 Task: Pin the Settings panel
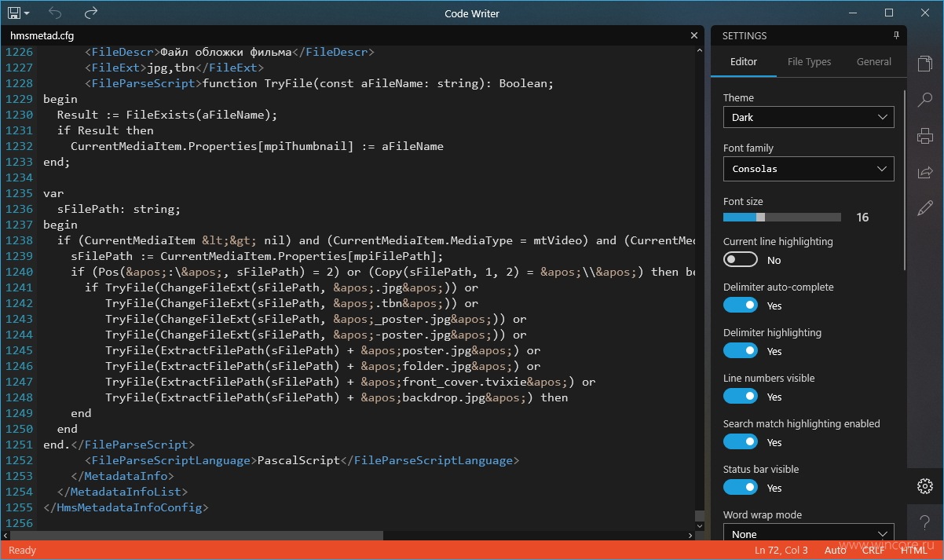(x=896, y=35)
